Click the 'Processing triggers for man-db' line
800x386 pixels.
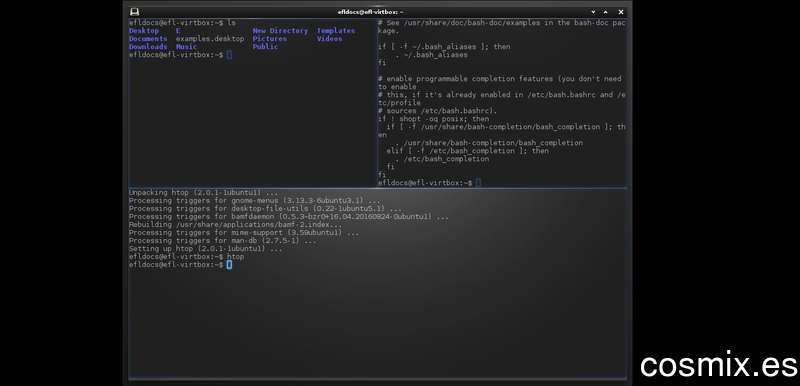point(222,241)
